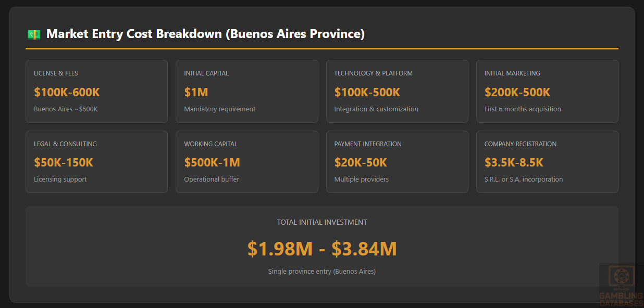The width and height of the screenshot is (644, 308).
Task: Click the 'Multiple providers' description
Action: [361, 179]
